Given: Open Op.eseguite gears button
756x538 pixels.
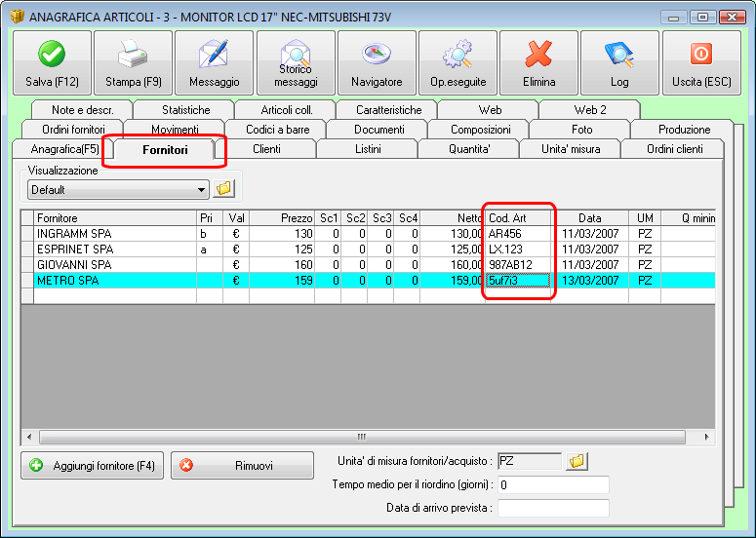Looking at the screenshot, I should coord(458,62).
